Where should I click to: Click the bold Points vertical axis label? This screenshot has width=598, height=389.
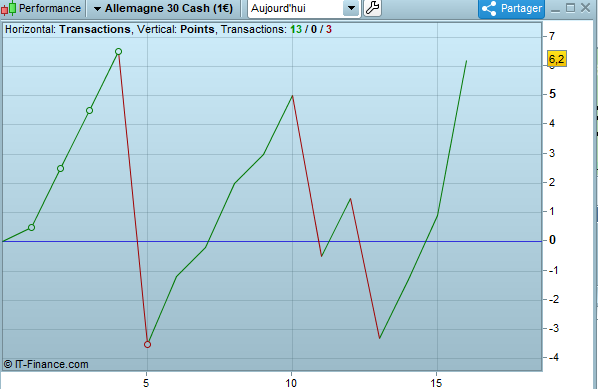[x=197, y=29]
